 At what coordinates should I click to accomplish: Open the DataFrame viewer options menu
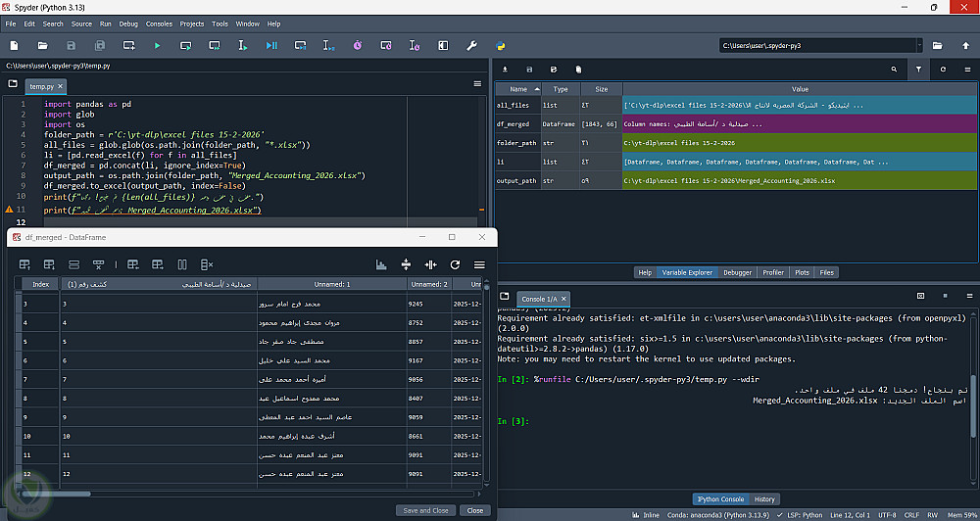click(x=479, y=264)
